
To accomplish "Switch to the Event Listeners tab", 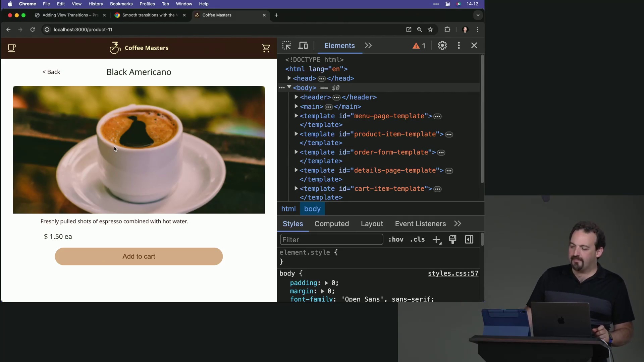I will coord(420,223).
